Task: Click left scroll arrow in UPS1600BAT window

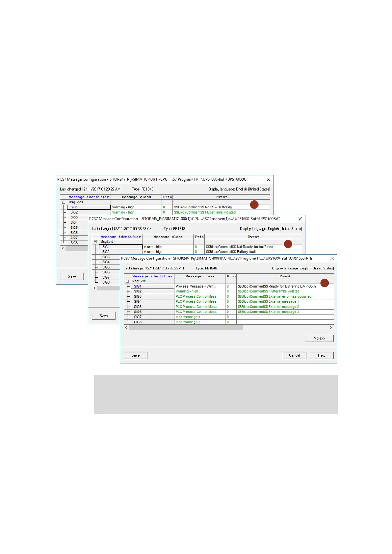Action: 94,288
